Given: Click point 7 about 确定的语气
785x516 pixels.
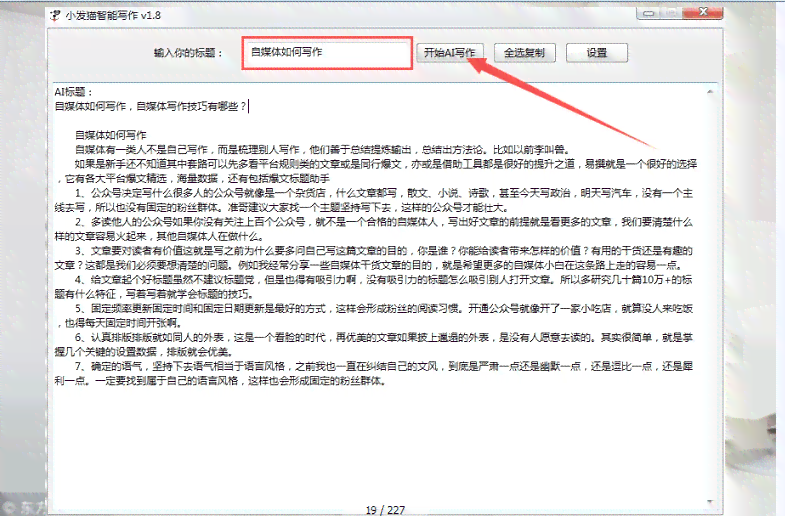Looking at the screenshot, I should point(374,373).
